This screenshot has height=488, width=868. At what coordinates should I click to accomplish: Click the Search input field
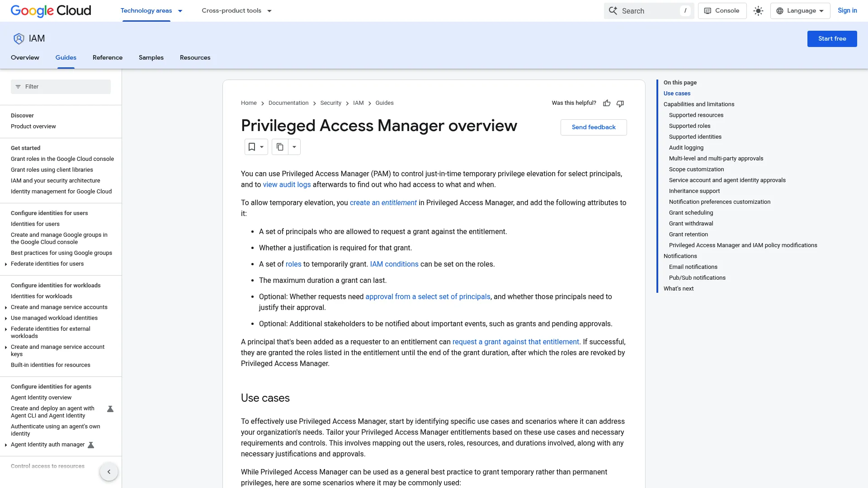(649, 11)
